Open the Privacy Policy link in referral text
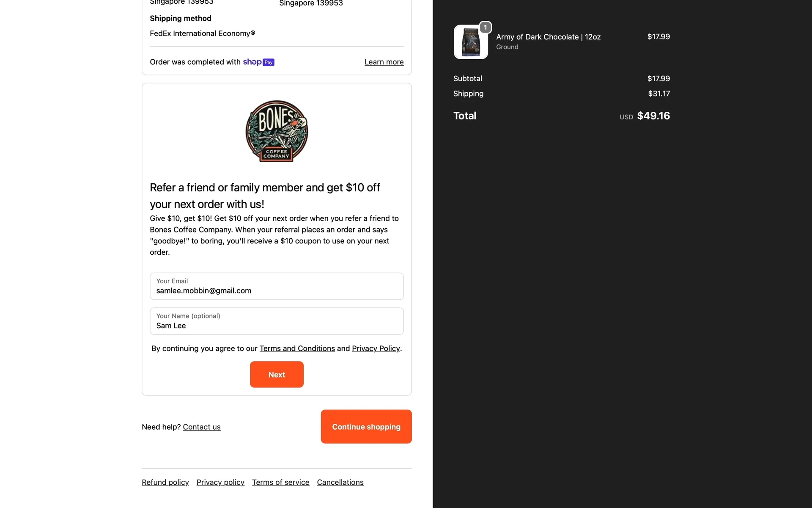Image resolution: width=812 pixels, height=508 pixels. [x=376, y=348]
